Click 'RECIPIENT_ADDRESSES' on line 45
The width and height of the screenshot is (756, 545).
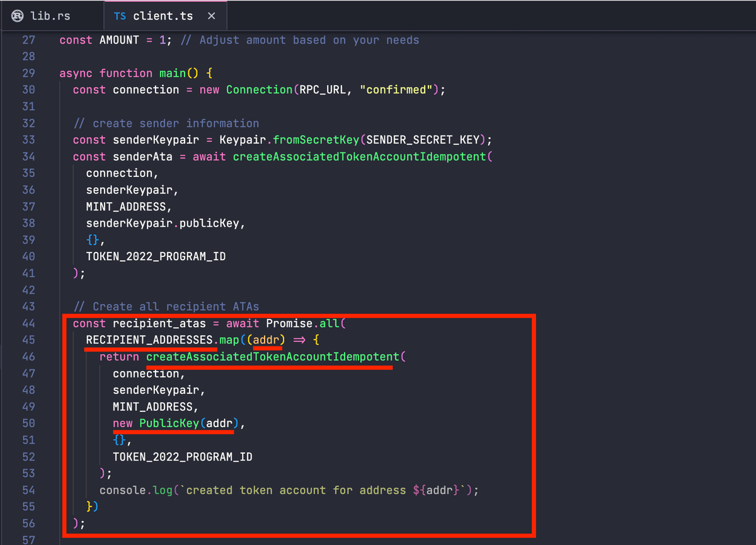tap(149, 340)
